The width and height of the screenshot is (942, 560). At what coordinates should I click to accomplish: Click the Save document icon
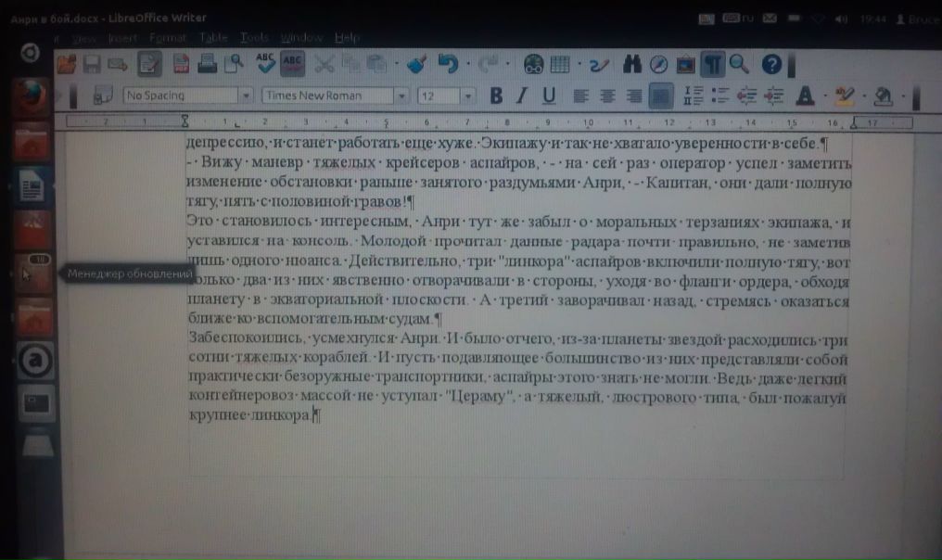pos(92,64)
